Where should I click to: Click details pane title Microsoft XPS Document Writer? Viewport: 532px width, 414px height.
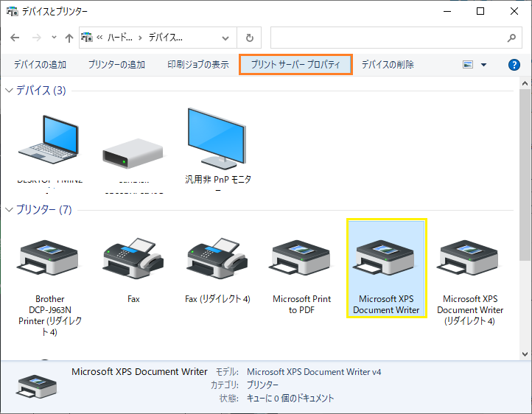tap(139, 371)
